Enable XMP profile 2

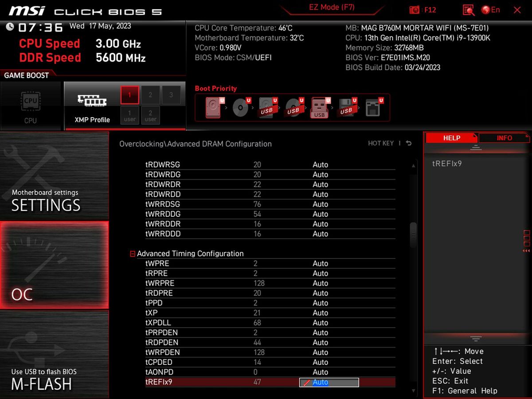coord(151,95)
